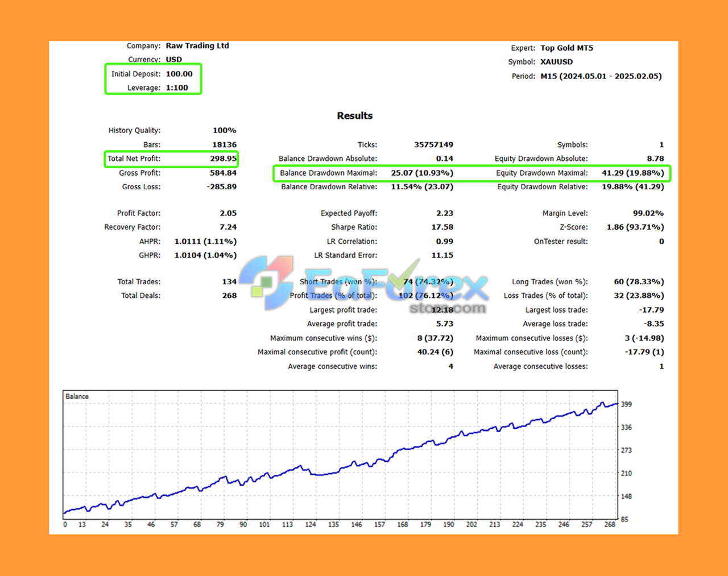Select the leverage value 1:100
Image resolution: width=728 pixels, height=576 pixels.
[x=177, y=88]
